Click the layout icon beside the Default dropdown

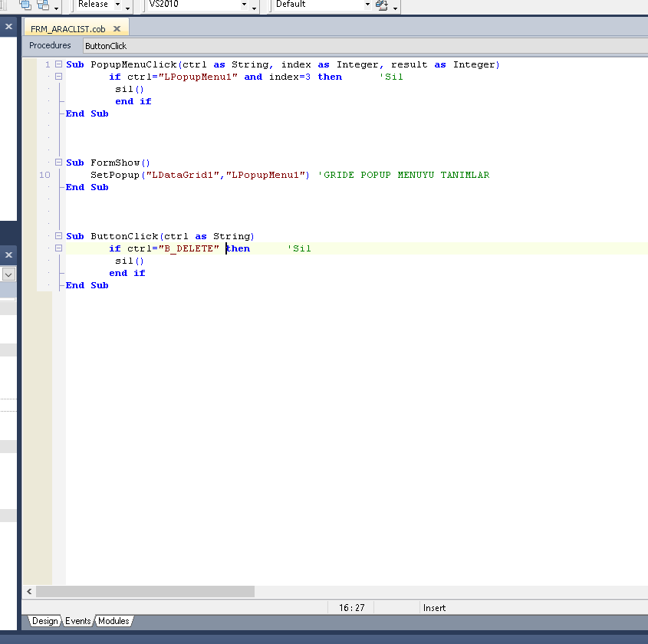click(382, 5)
